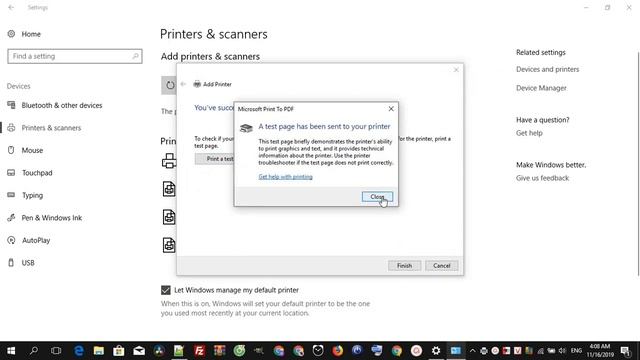Open the Windows Start menu
This screenshot has height=360, width=640.
coord(11,351)
